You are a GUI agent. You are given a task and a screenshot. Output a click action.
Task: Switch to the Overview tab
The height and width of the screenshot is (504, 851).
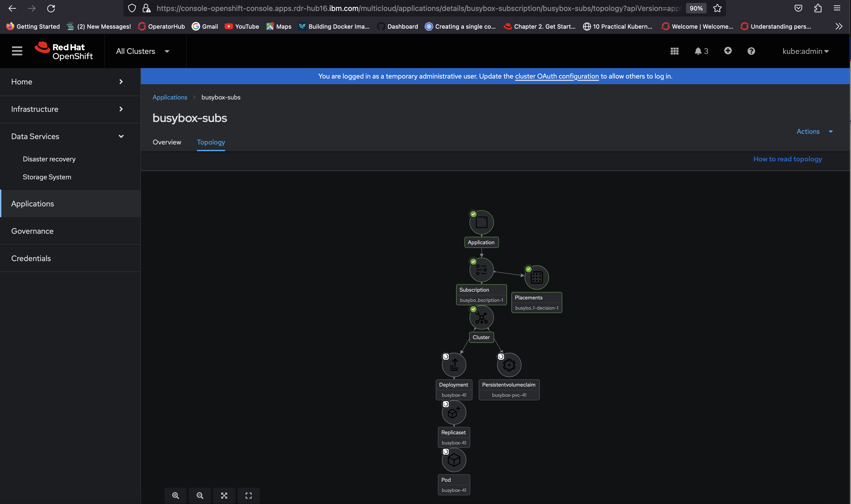click(x=167, y=142)
